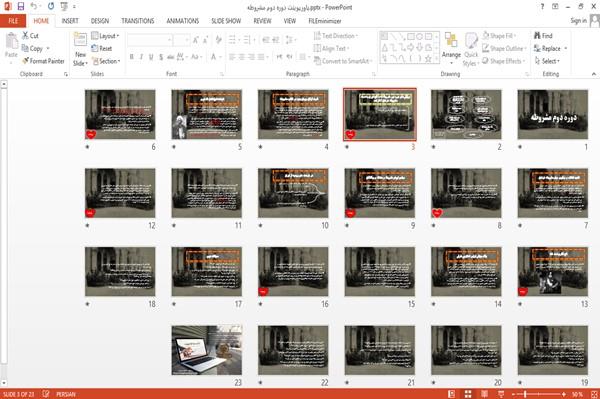Screen dimensions: 600x399
Task: Select slide 13 thumbnail
Action: point(553,271)
